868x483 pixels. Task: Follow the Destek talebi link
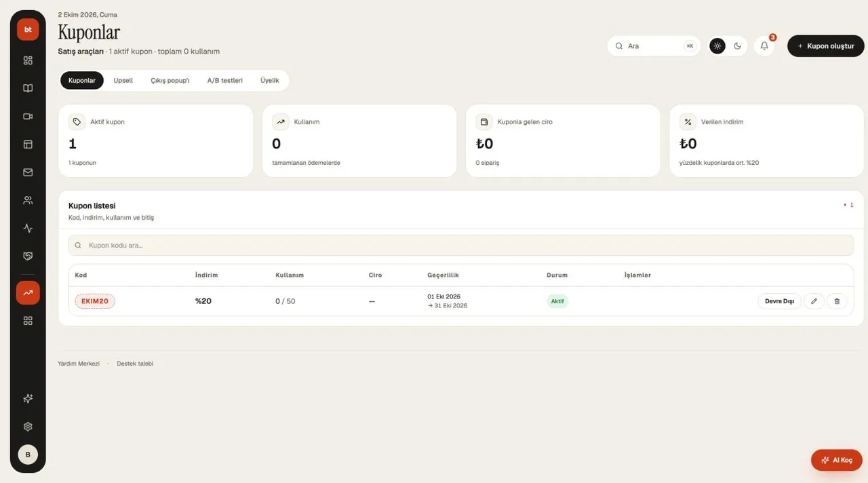[135, 364]
